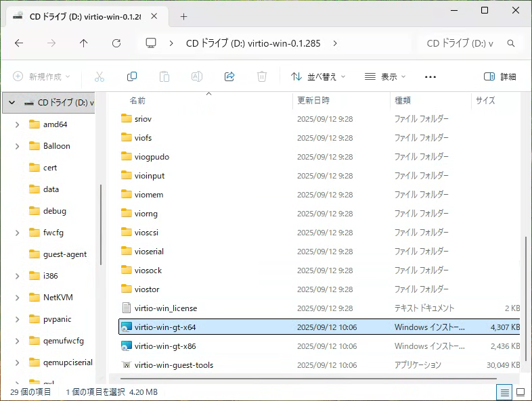Expand the fwcfg tree folder
Viewport: 532px width, 401px height.
18,233
